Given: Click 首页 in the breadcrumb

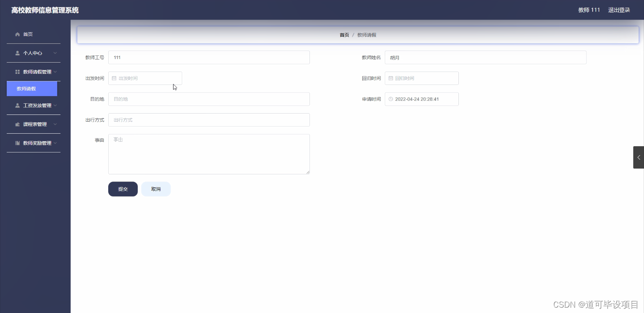Looking at the screenshot, I should 344,35.
